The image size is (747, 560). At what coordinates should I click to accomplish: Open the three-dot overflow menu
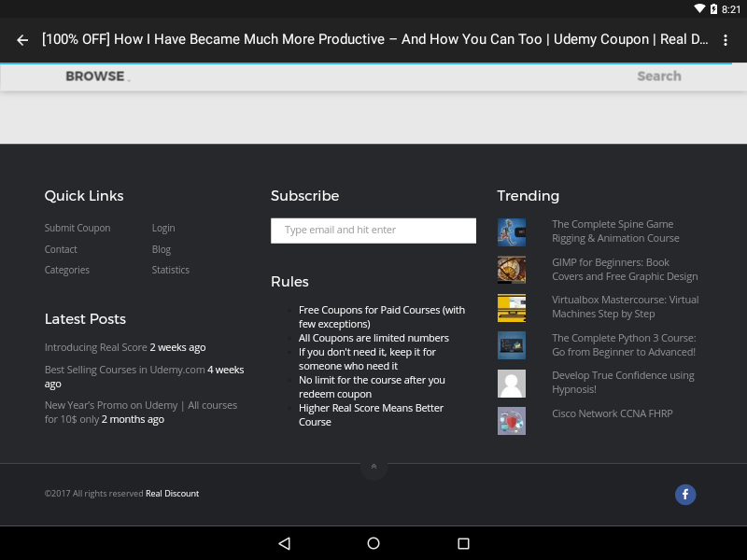(726, 40)
